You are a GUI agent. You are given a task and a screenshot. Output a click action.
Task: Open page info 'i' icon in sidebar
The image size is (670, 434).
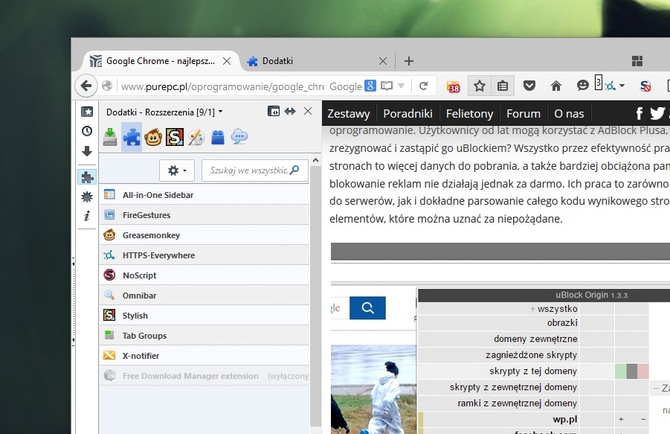point(87,216)
